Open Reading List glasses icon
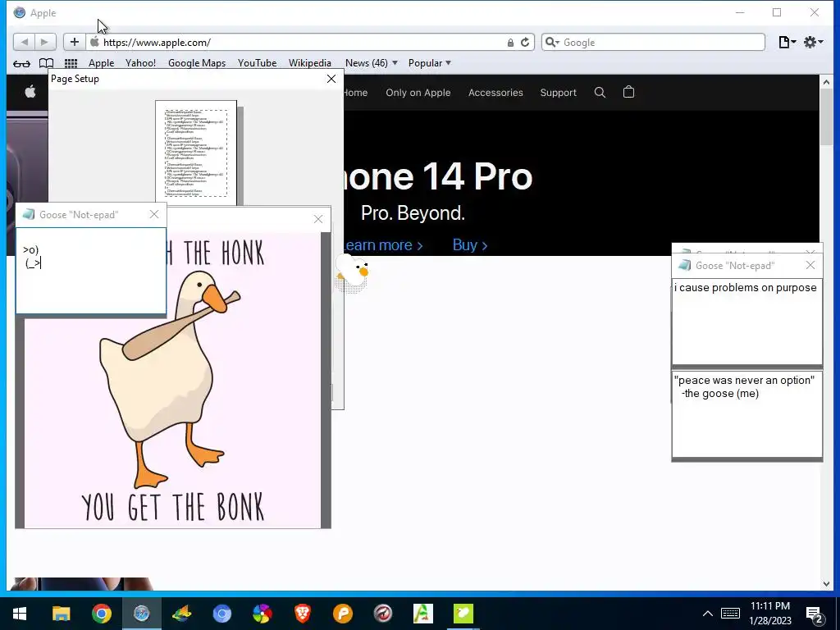This screenshot has height=630, width=840. (x=21, y=64)
